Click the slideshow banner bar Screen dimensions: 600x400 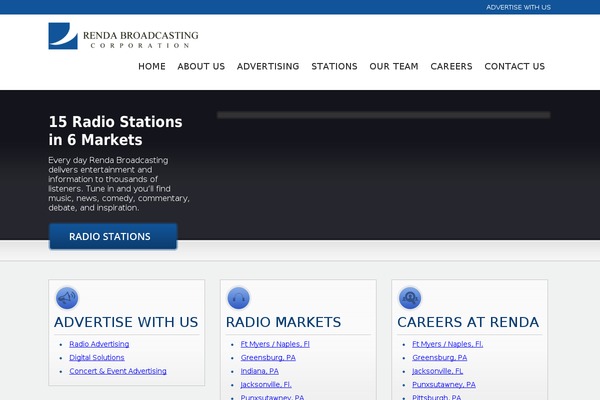point(383,115)
